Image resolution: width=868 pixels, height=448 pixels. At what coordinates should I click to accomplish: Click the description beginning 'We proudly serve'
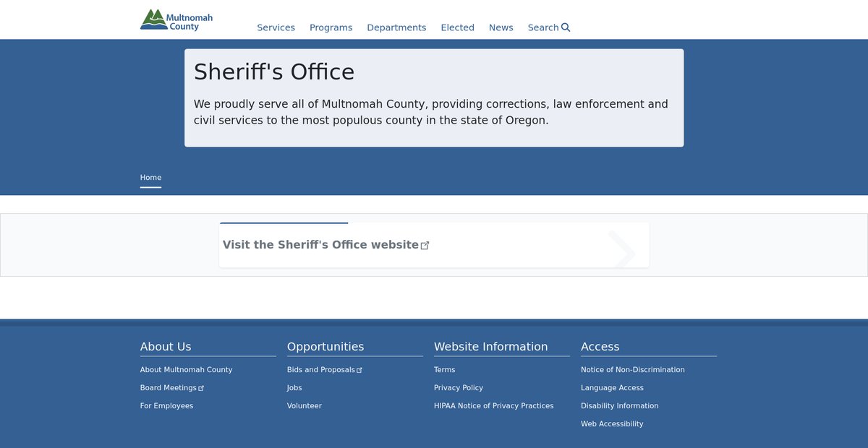[x=431, y=112]
